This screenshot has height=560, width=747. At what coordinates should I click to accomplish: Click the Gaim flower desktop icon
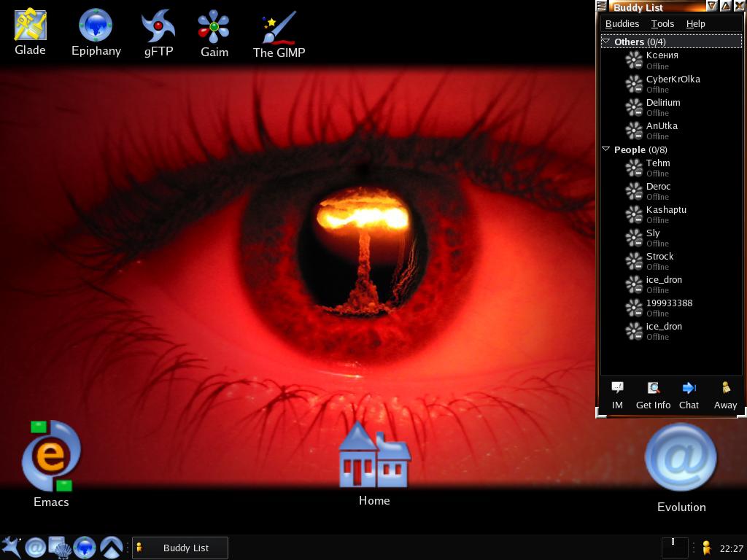(x=214, y=27)
